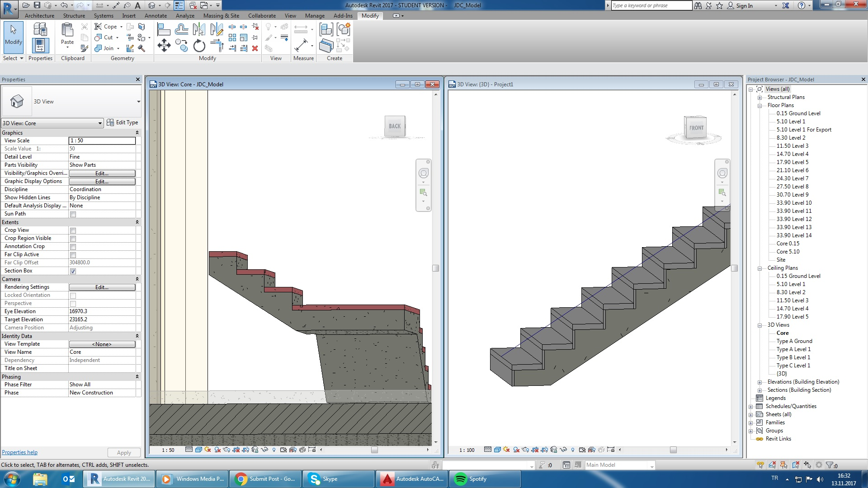
Task: Toggle the Far Clip Active checkbox
Action: point(73,255)
